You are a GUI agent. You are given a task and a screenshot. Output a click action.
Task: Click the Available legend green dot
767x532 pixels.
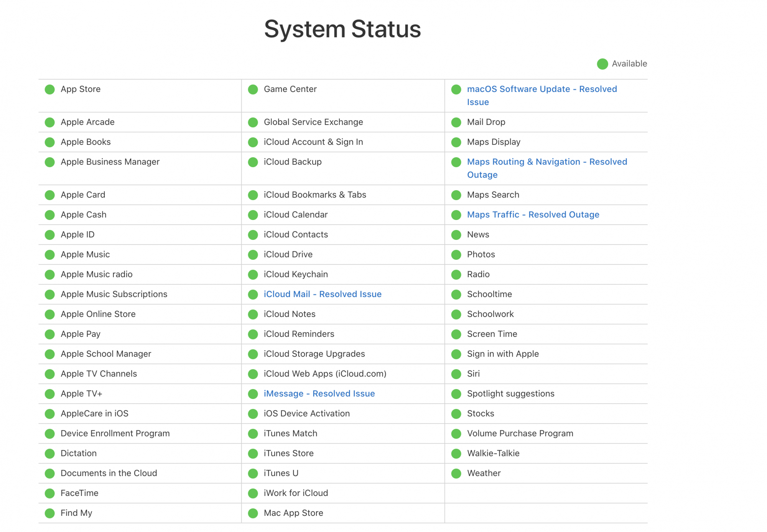point(602,64)
